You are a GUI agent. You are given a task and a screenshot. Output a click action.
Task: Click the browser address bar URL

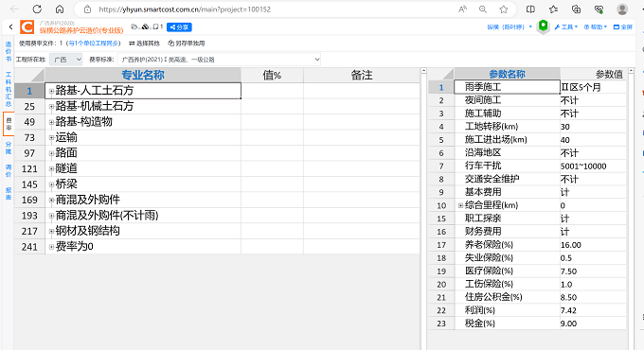pyautogui.click(x=185, y=9)
